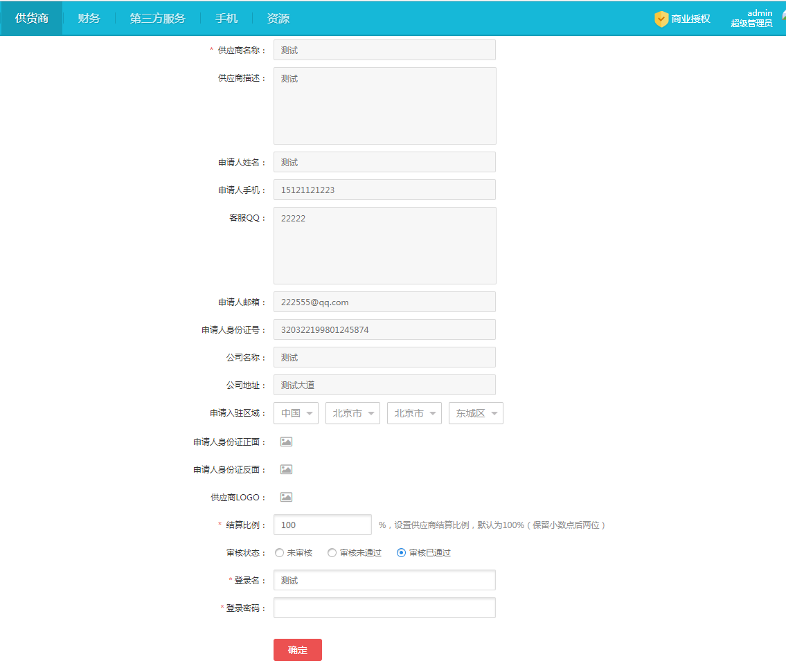Click the admin 超级管理员 account label

click(751, 18)
